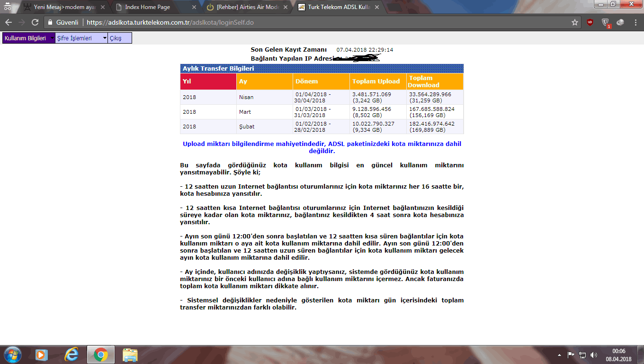Close the Turk Telekom ADSL tab
Screen dimensions: 644x364
[x=377, y=7]
